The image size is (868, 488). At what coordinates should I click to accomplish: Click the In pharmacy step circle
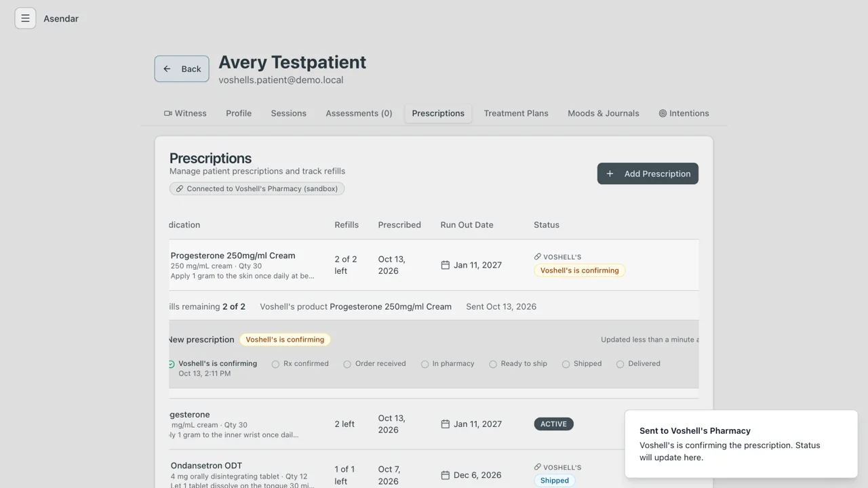click(x=425, y=364)
